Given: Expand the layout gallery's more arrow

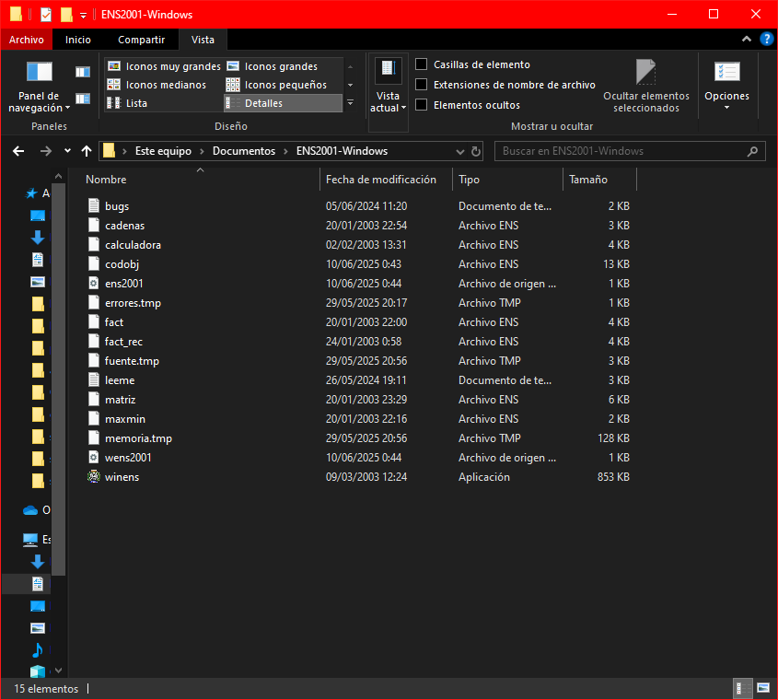Looking at the screenshot, I should click(350, 103).
